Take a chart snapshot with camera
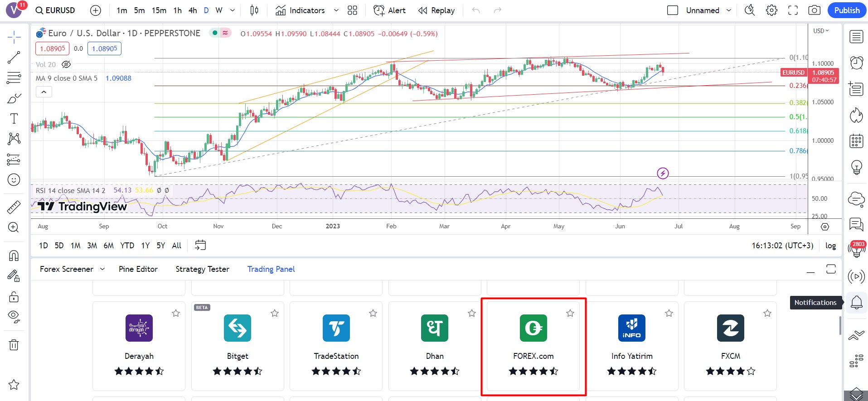This screenshot has width=868, height=401. [x=815, y=10]
